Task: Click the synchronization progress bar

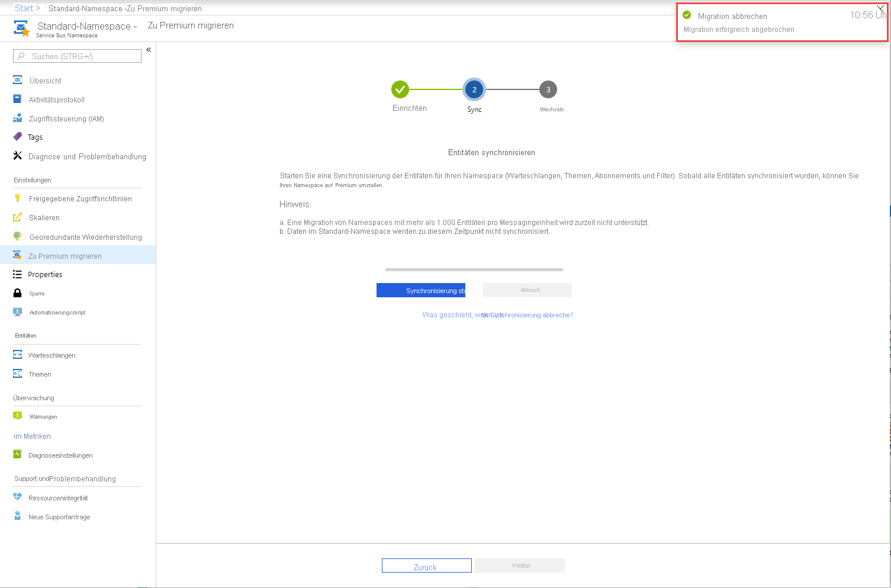Action: pos(474,269)
